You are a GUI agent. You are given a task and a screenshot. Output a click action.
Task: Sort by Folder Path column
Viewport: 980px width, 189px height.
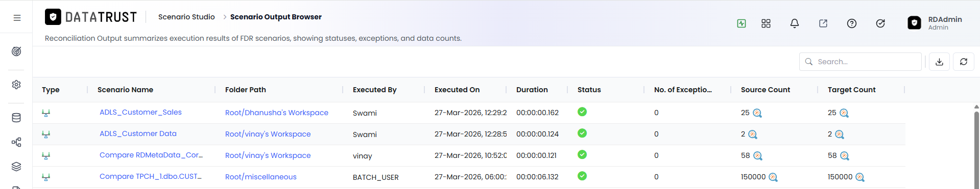pyautogui.click(x=246, y=90)
